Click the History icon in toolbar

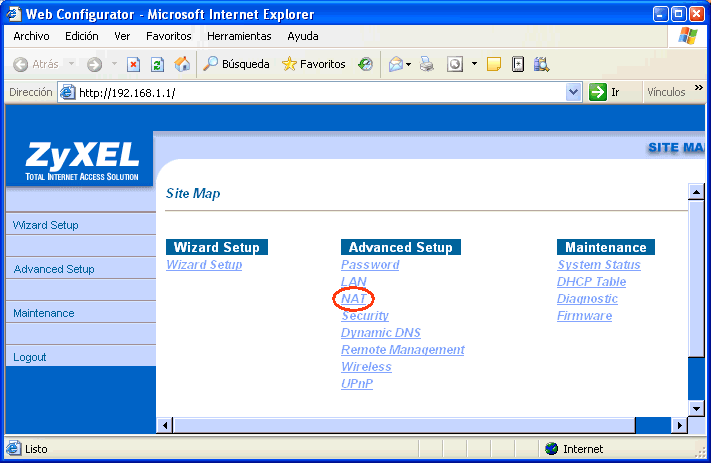coord(365,64)
